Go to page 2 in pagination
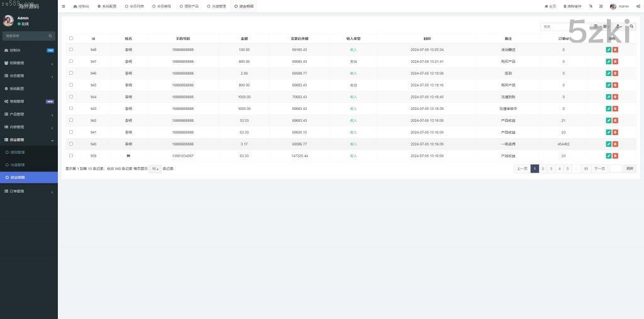This screenshot has height=319, width=644. [543, 168]
